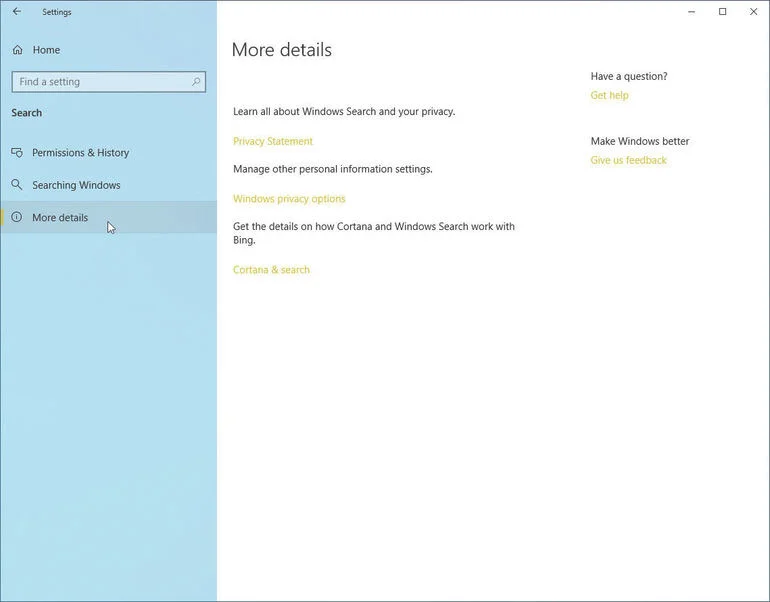Click the Permissions & History icon
The image size is (770, 602).
[x=17, y=153]
